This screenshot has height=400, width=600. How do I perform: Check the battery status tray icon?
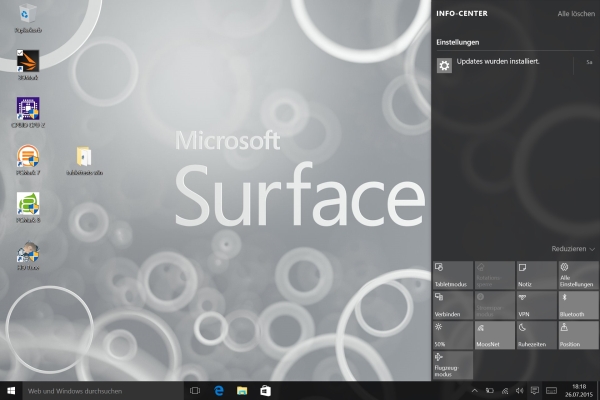(x=489, y=390)
